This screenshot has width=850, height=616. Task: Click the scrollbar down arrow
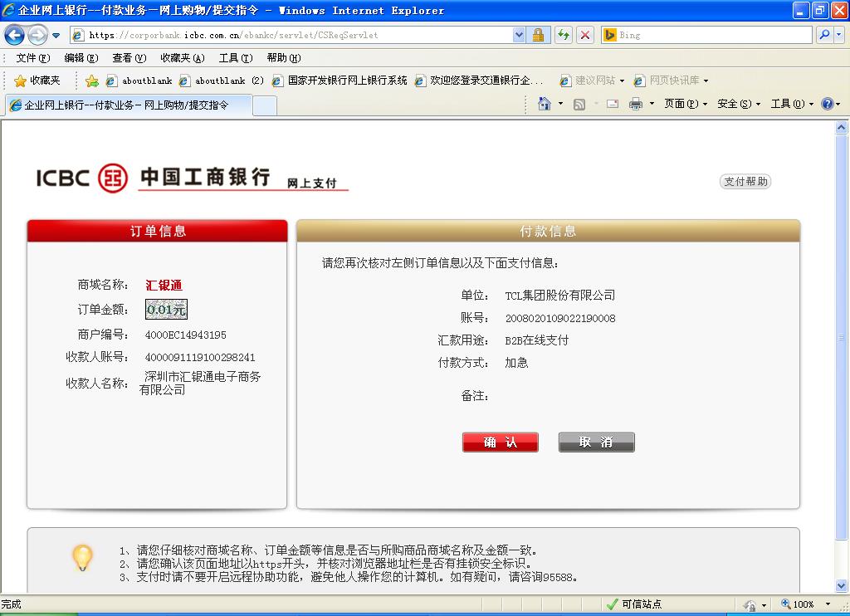pos(842,585)
